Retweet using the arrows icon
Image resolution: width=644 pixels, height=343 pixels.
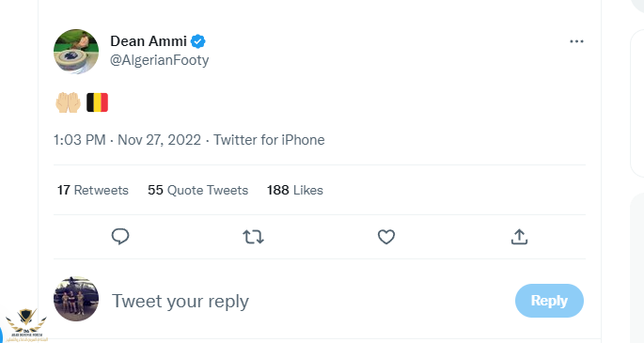point(253,237)
